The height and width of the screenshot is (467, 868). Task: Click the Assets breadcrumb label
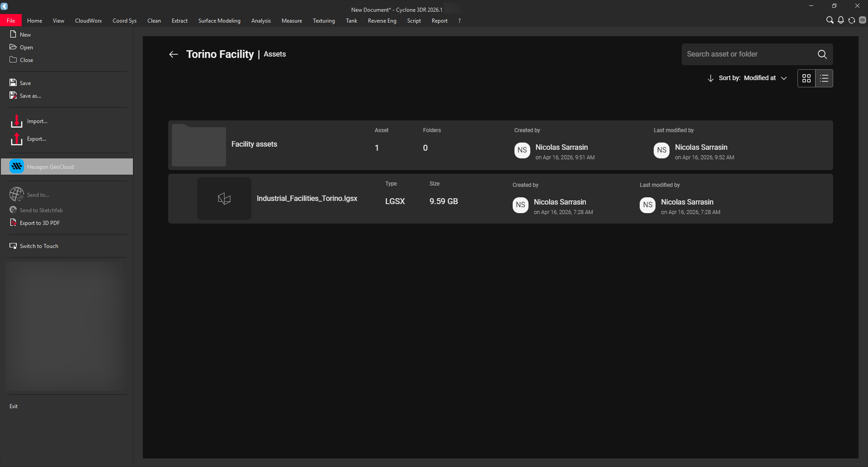pyautogui.click(x=275, y=54)
